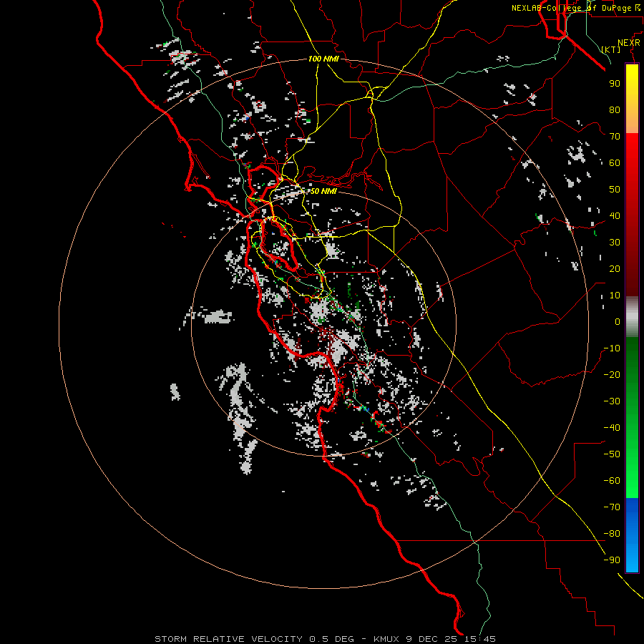The width and height of the screenshot is (644, 644).
Task: Click the 50 NMI range ring label
Action: tap(323, 191)
